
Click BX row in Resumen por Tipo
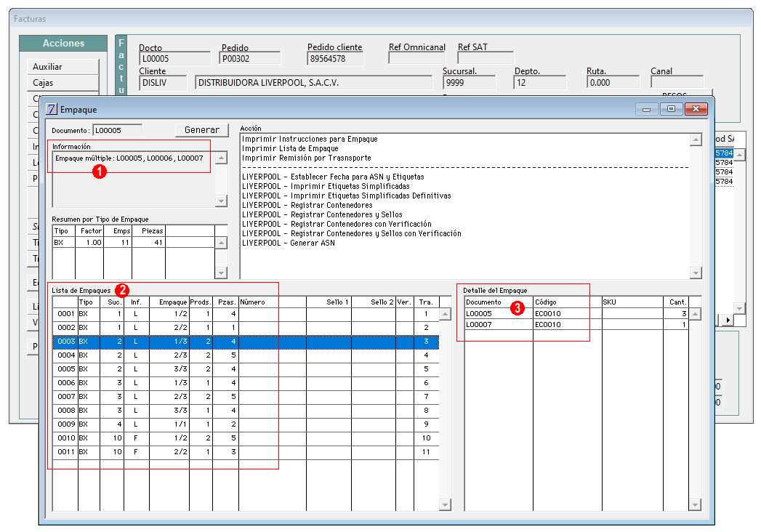coord(134,242)
